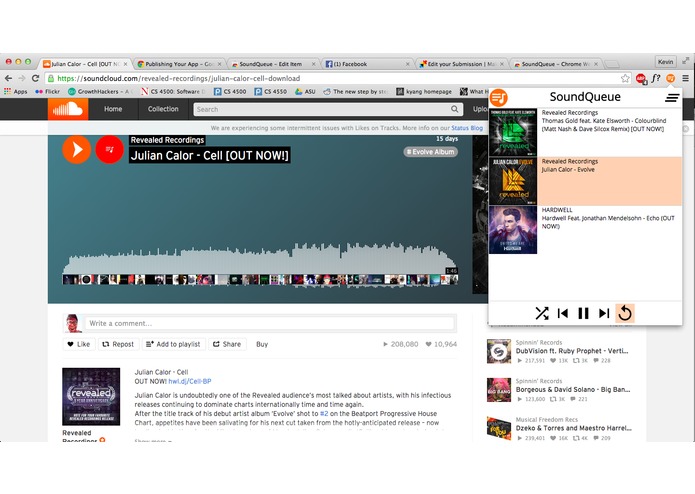Image resolution: width=695 pixels, height=494 pixels.
Task: Click the SoundCloud logo
Action: click(68, 109)
